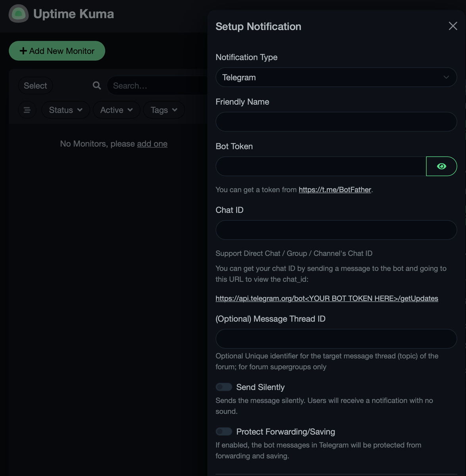The height and width of the screenshot is (476, 466).
Task: Open the Notification Type dropdown
Action: coord(336,77)
